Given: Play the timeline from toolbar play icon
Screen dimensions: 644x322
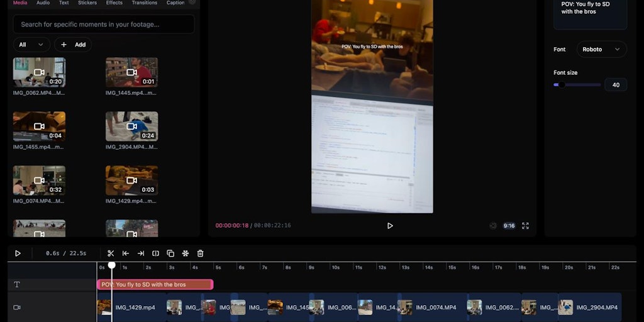Looking at the screenshot, I should pos(18,253).
